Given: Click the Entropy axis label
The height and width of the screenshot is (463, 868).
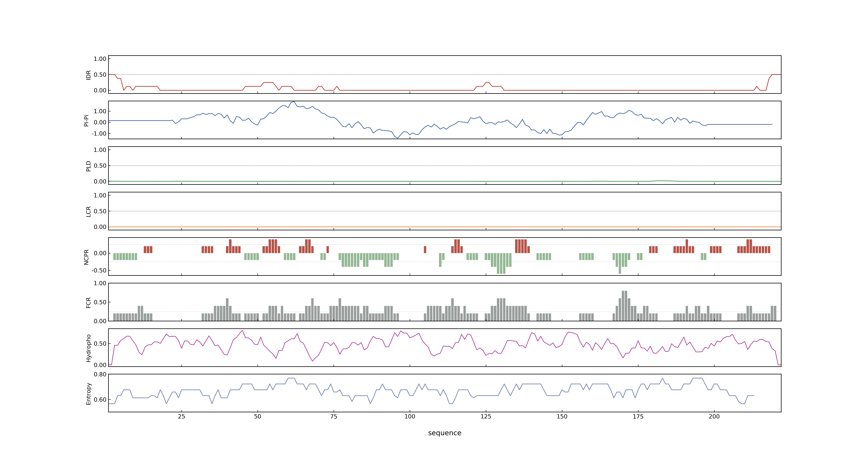Looking at the screenshot, I should tap(88, 394).
